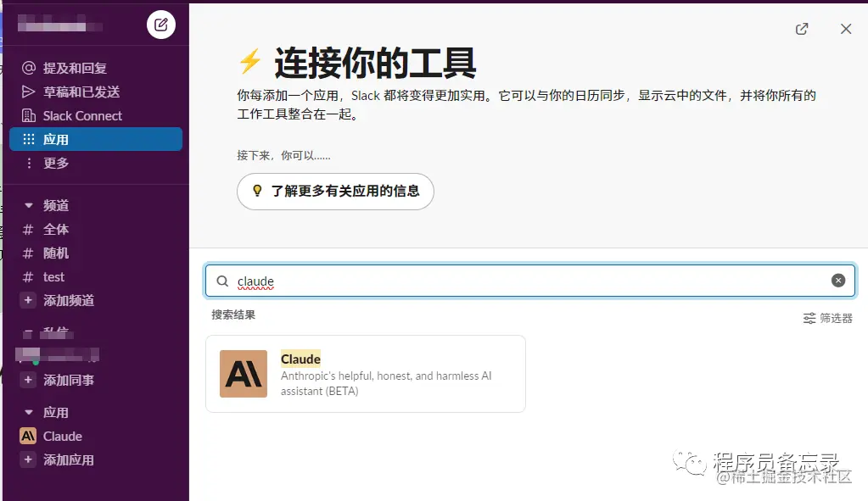Switch to the #test channel
The height and width of the screenshot is (501, 868).
pyautogui.click(x=53, y=276)
